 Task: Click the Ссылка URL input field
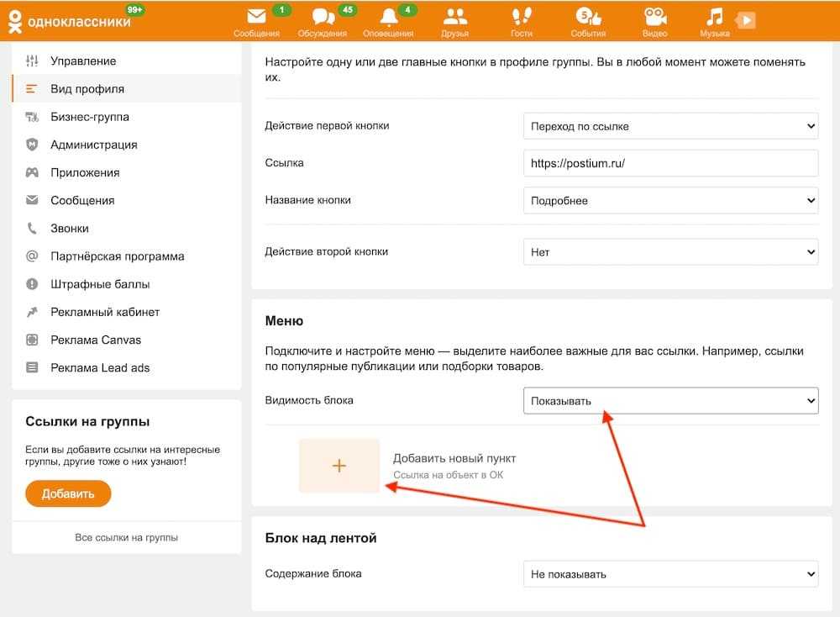pyautogui.click(x=670, y=163)
